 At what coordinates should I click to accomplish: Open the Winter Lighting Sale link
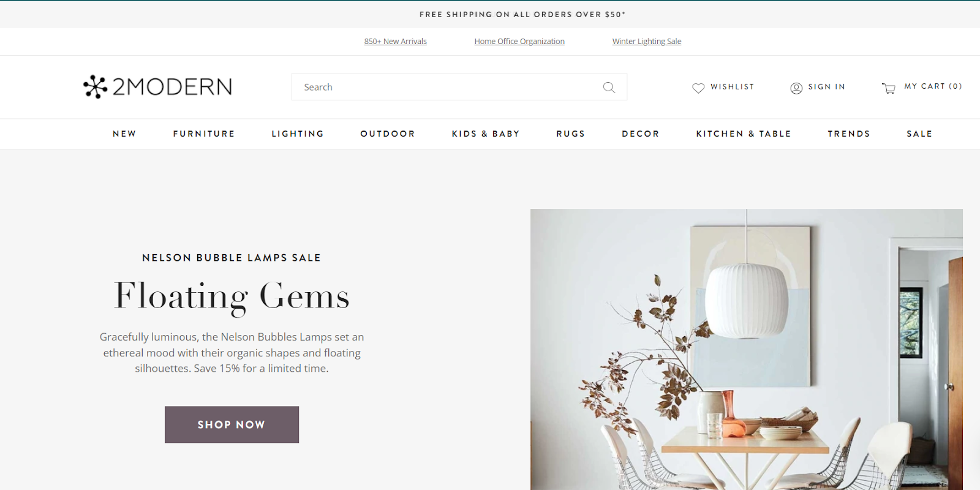coord(647,42)
